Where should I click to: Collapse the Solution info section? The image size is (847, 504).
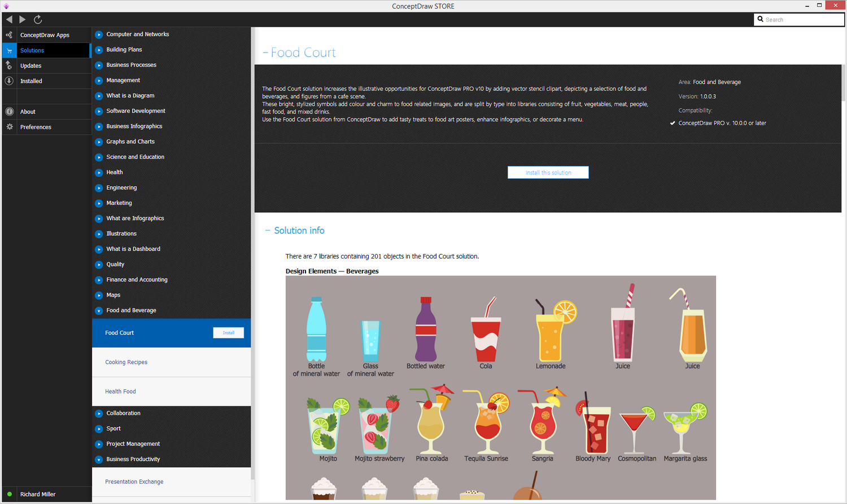pos(268,230)
